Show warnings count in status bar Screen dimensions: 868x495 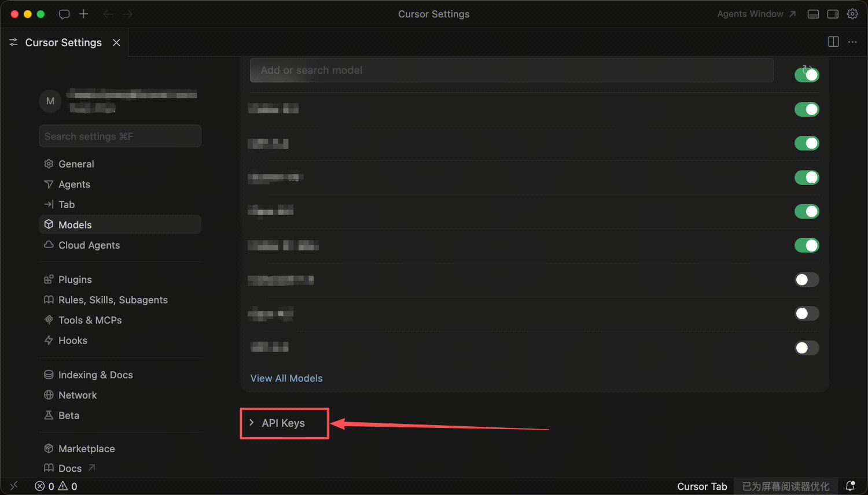tap(68, 486)
